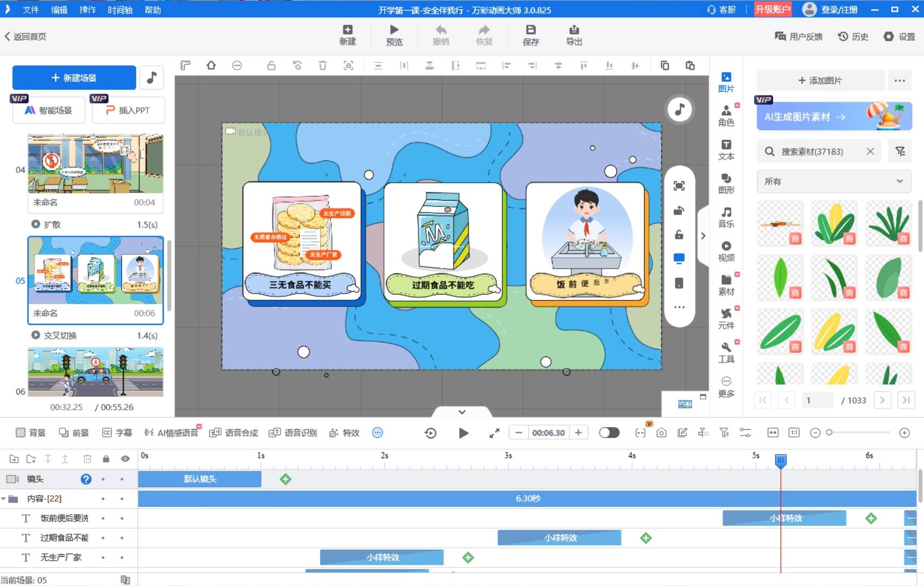Toggle the eye visibility icon in timeline header
The image size is (924, 586).
click(125, 459)
